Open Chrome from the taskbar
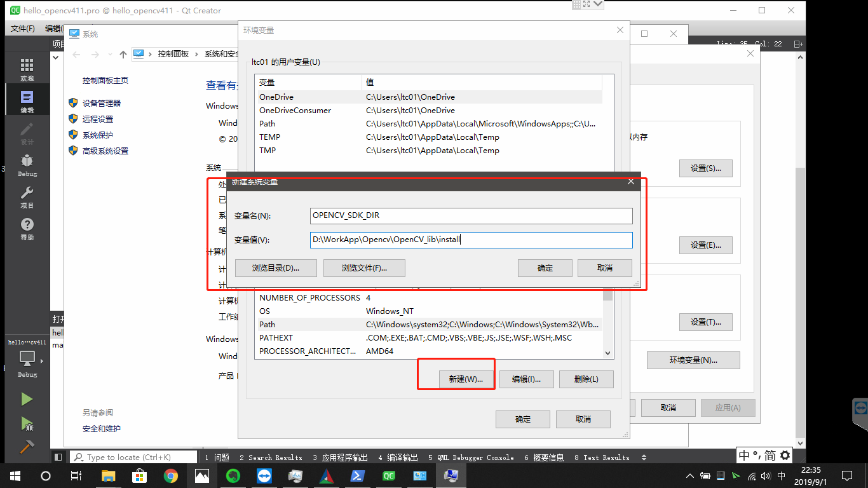 (x=170, y=475)
